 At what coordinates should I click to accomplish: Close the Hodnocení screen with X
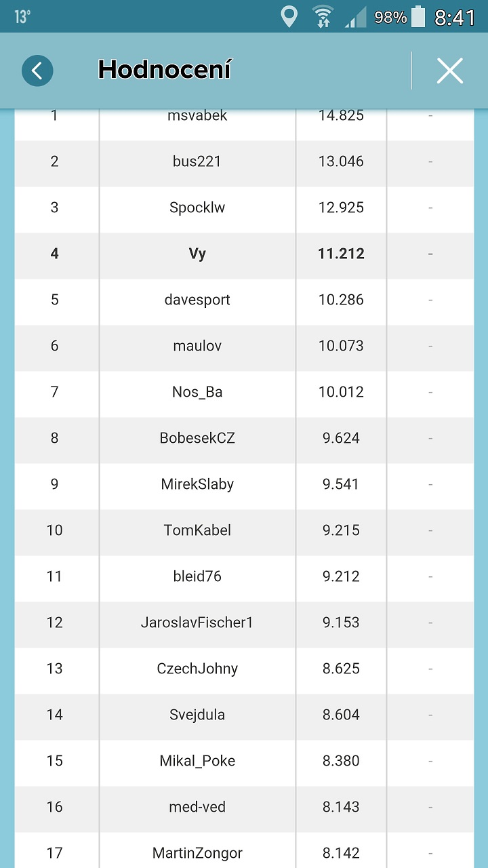point(449,71)
